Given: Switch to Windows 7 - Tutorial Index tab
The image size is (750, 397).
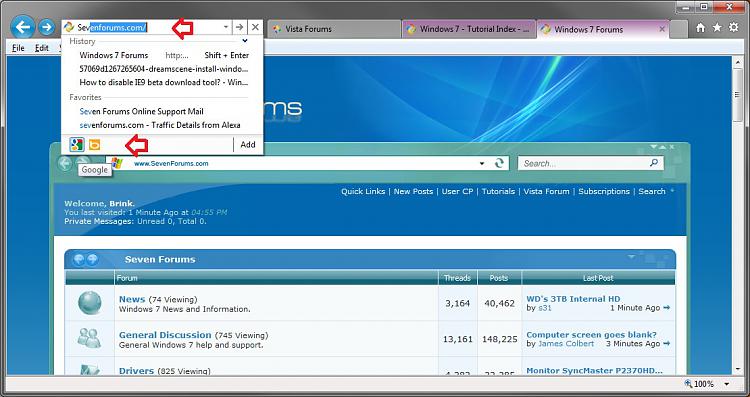Looking at the screenshot, I should [469, 29].
